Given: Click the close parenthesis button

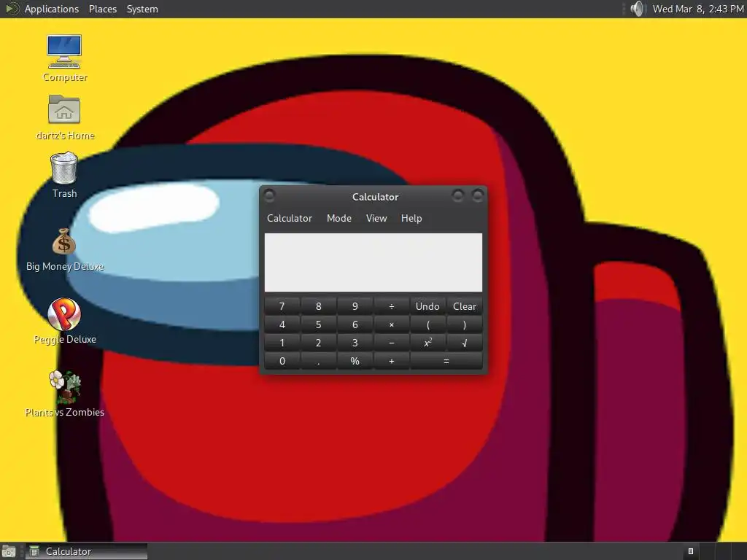Looking at the screenshot, I should click(x=465, y=324).
